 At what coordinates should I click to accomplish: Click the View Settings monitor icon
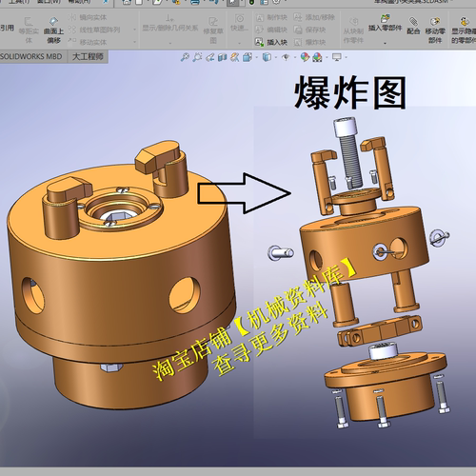click(337, 57)
